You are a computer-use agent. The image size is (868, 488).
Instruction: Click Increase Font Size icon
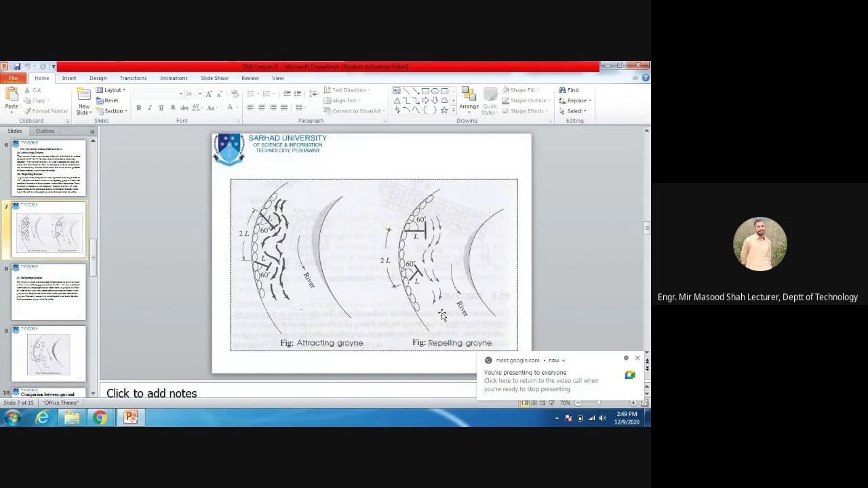pyautogui.click(x=209, y=94)
